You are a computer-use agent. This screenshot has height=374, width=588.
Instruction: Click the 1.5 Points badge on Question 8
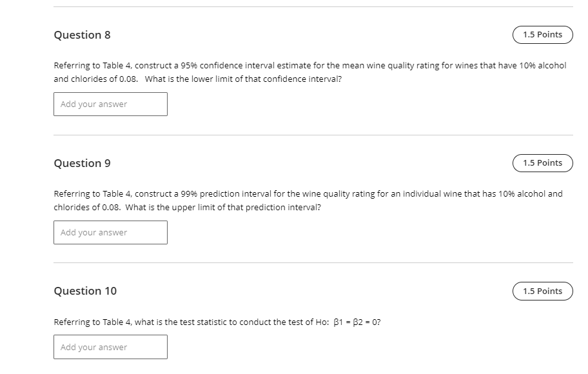tap(542, 34)
